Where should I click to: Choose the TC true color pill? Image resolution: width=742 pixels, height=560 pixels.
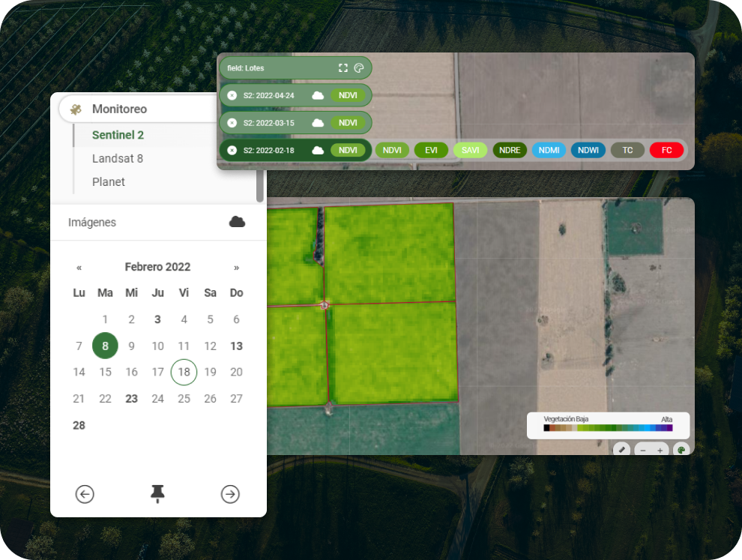627,151
